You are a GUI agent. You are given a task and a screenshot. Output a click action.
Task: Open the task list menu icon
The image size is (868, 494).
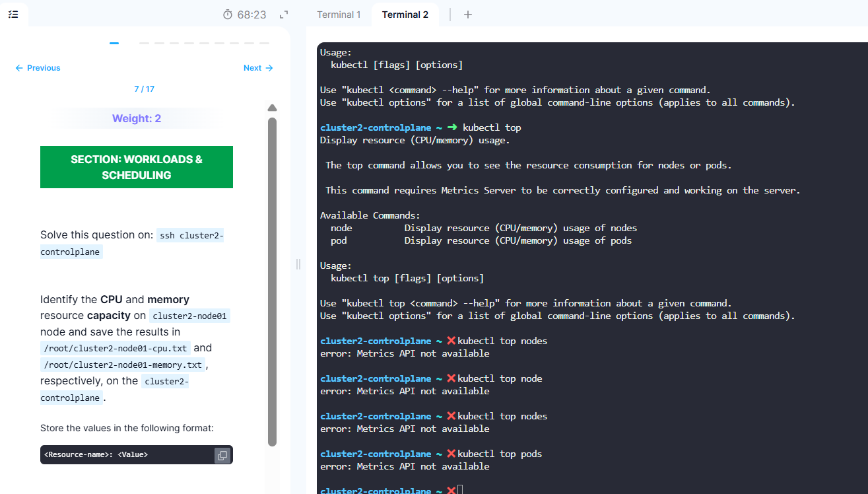coord(13,14)
